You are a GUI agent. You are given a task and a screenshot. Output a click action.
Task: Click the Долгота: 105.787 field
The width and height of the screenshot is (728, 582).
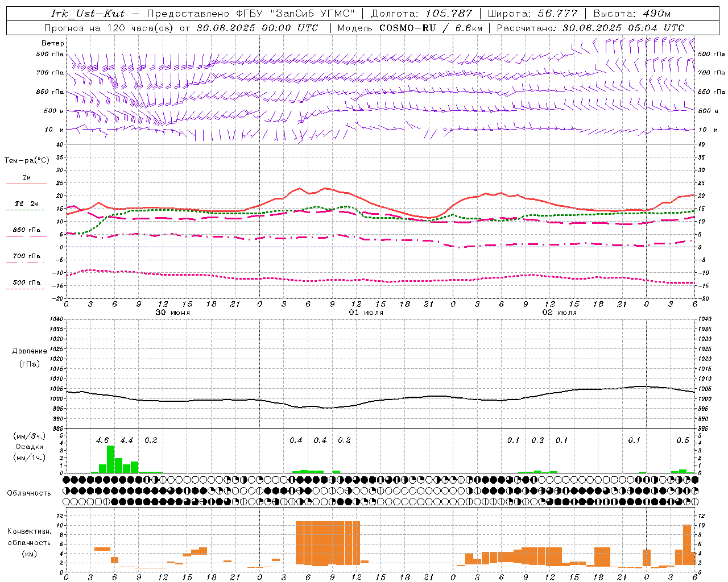[421, 14]
